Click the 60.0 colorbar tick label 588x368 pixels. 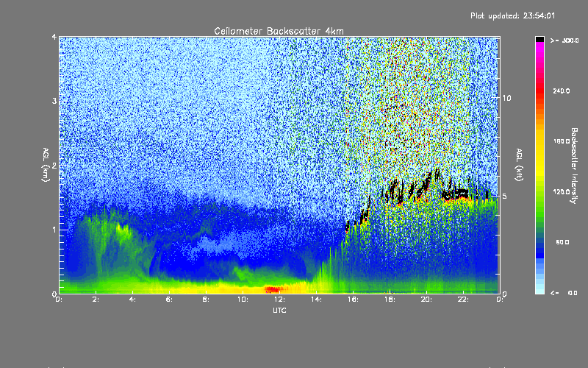[x=562, y=242]
